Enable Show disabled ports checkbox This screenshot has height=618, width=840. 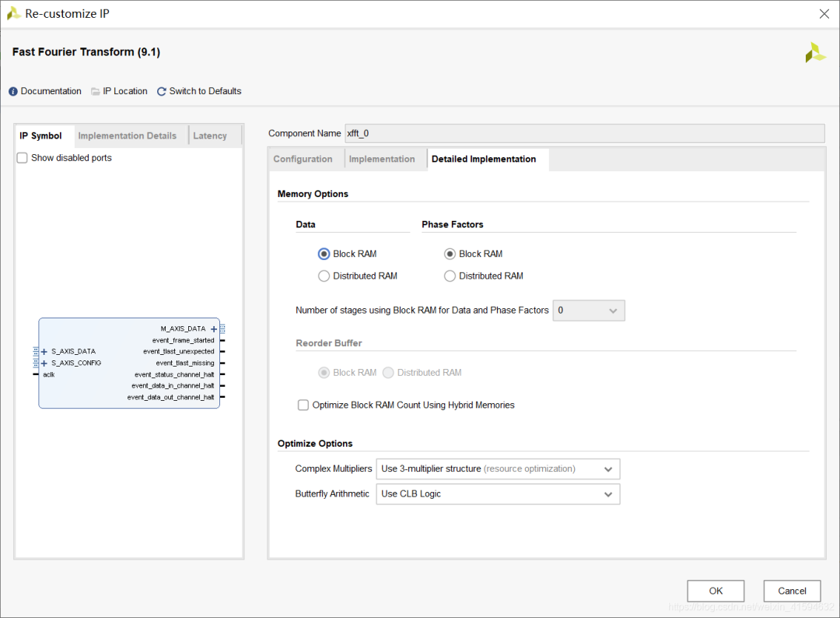pos(23,158)
